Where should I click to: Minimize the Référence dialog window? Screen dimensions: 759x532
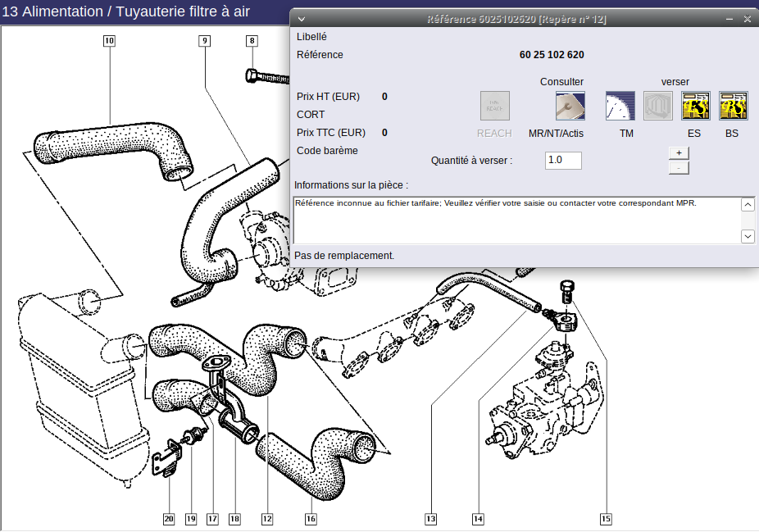[x=729, y=19]
